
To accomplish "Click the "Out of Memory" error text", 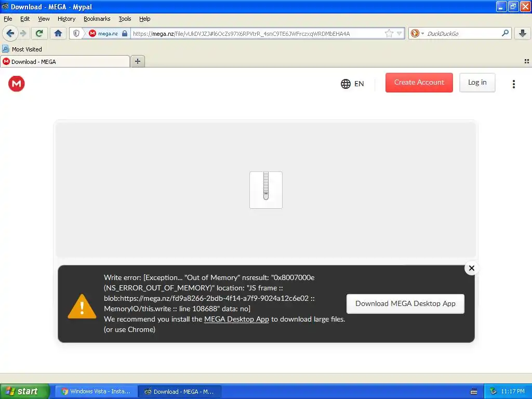I will click(x=212, y=277).
